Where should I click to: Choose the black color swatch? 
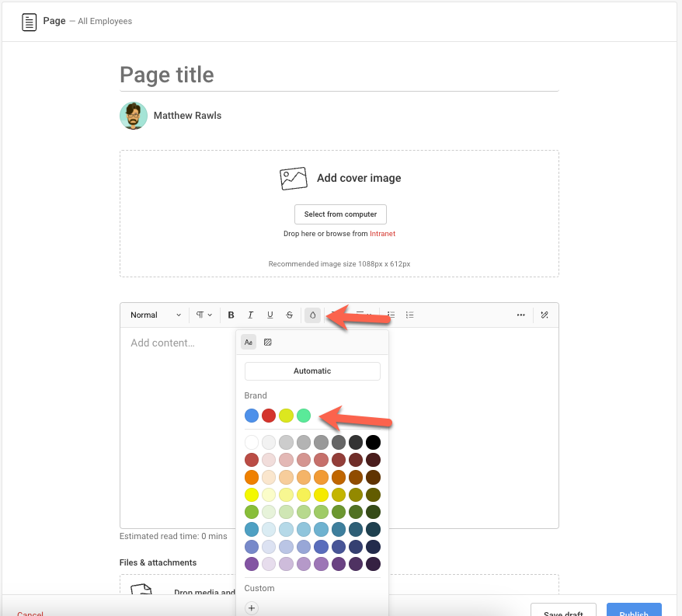pyautogui.click(x=374, y=442)
